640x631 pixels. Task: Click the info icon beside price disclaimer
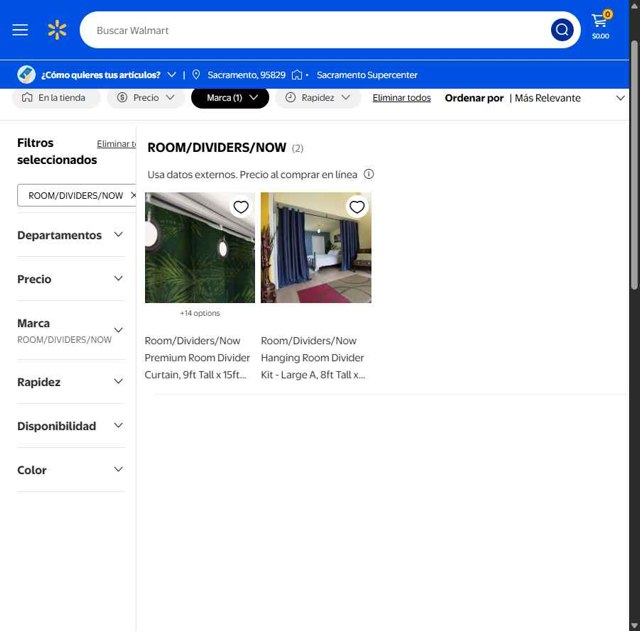pos(369,174)
